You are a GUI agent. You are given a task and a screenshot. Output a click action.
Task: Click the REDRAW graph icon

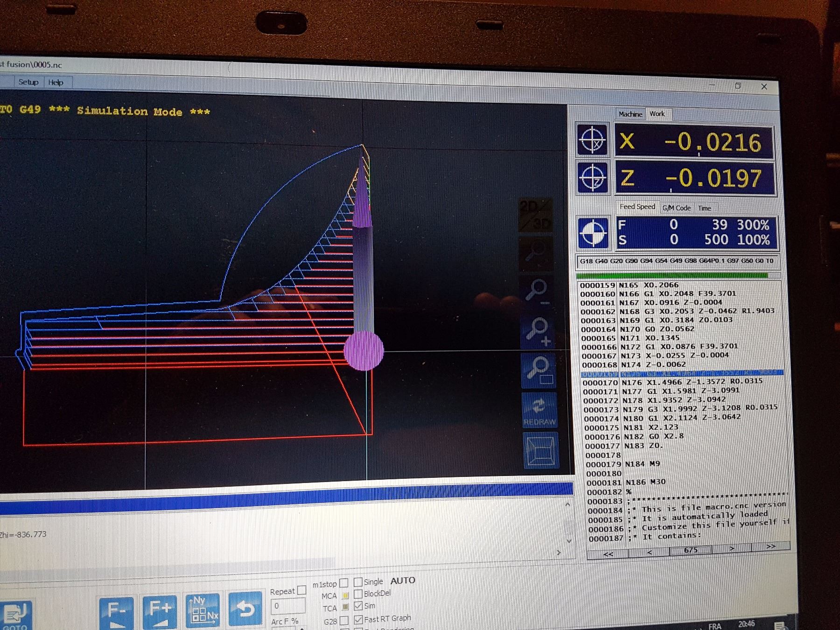coord(539,409)
